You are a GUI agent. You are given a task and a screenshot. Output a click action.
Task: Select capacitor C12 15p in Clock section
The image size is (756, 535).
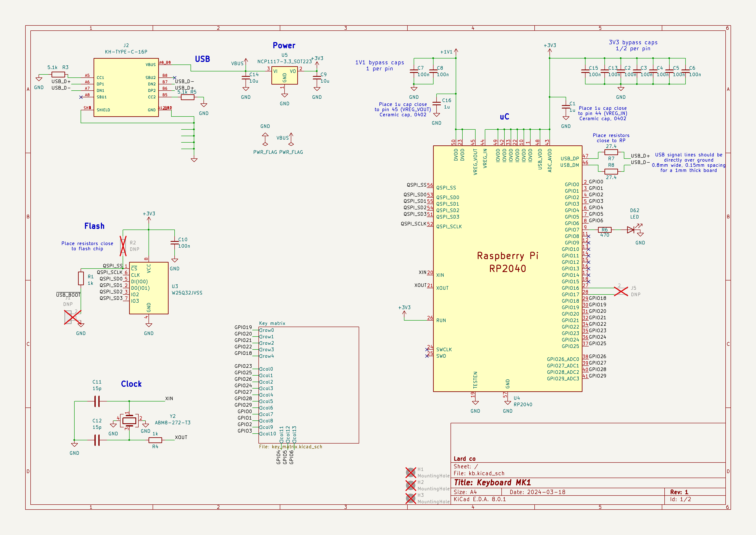97,440
